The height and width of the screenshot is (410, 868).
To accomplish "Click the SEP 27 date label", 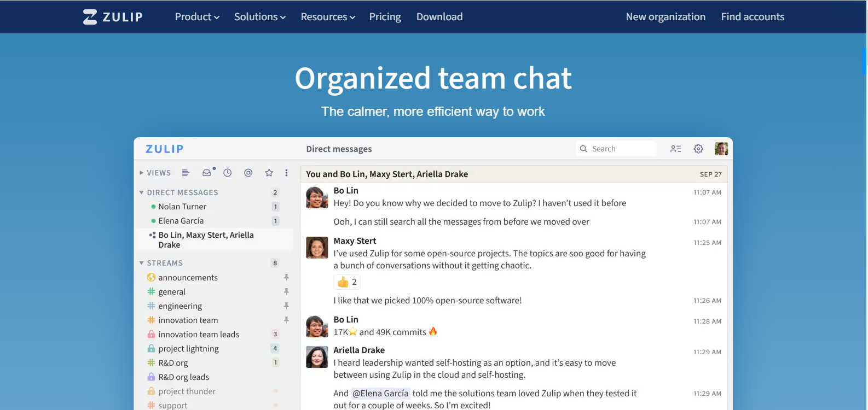I will pos(710,174).
